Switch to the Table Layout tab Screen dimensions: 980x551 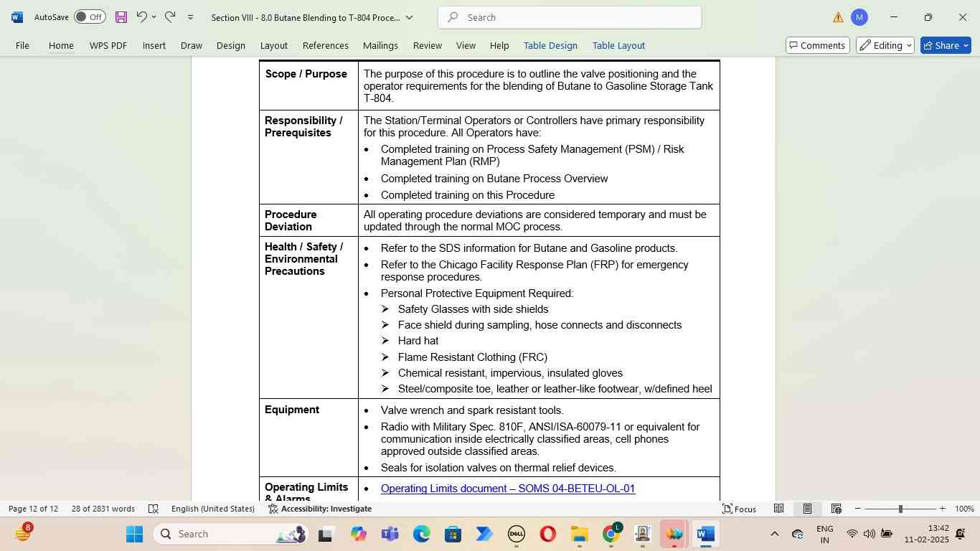tap(618, 45)
